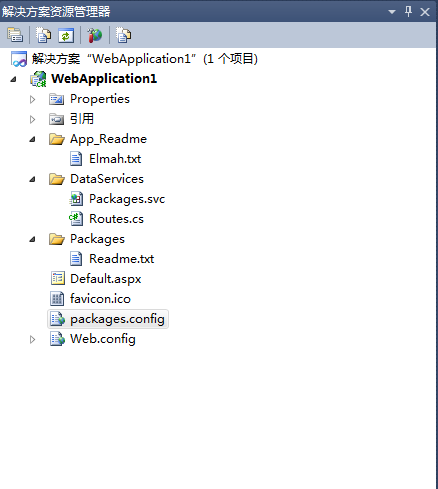Select the packages.config file name
The width and height of the screenshot is (438, 489).
click(117, 319)
